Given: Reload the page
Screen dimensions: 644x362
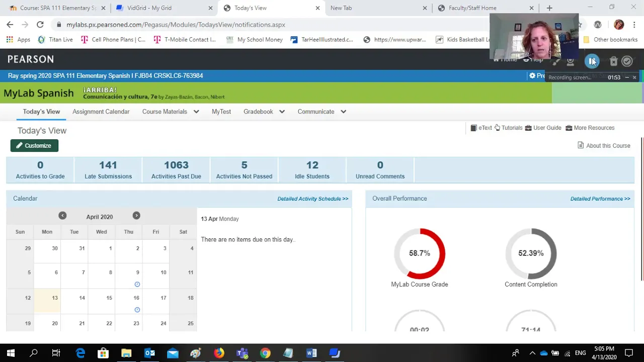Looking at the screenshot, I should 40,25.
